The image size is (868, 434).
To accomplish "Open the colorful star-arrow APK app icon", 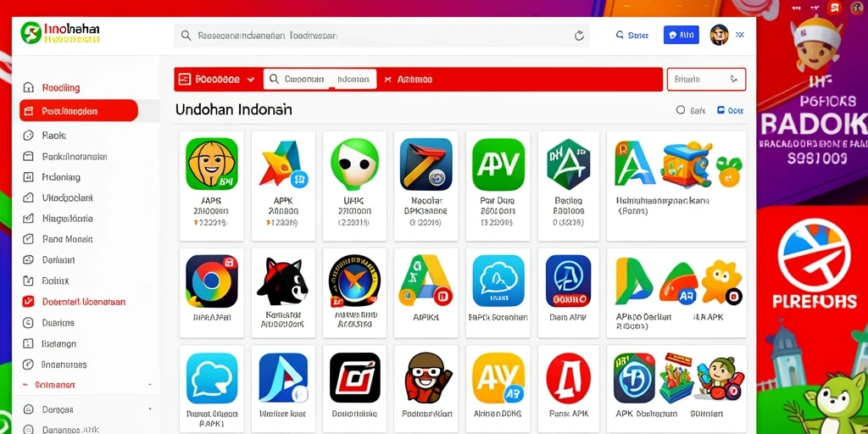I will point(283,164).
